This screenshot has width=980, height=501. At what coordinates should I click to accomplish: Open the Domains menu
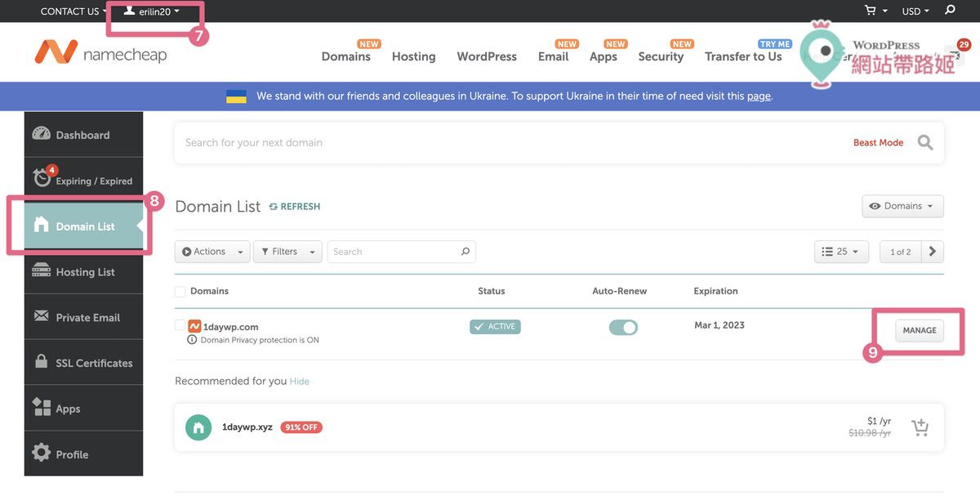pos(345,56)
